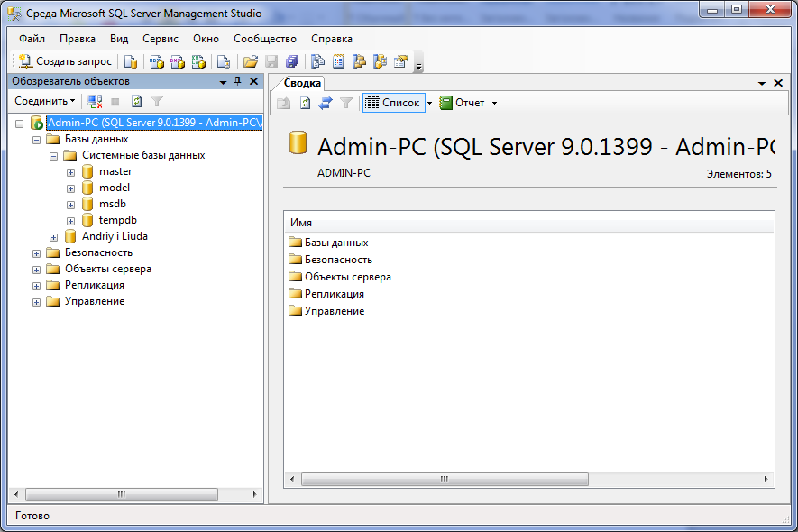Create a new Analysis Services XMLA query
798x532 pixels.
(x=198, y=61)
